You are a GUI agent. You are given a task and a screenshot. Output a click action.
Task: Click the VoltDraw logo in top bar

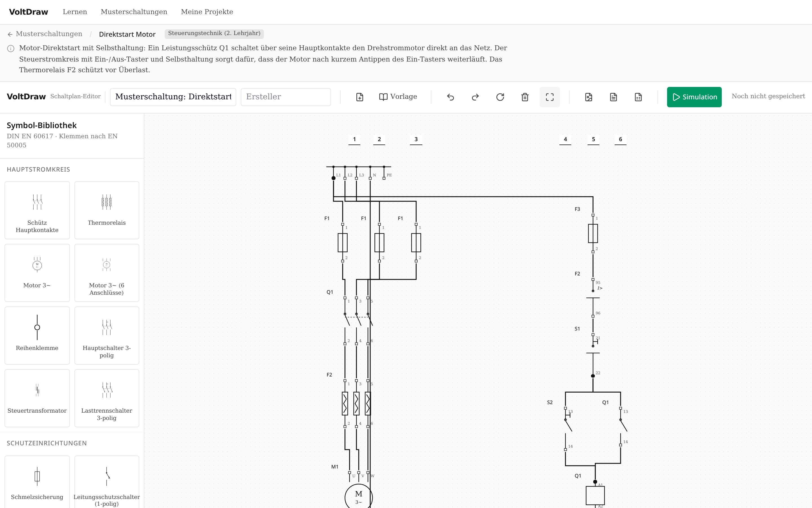pos(28,12)
